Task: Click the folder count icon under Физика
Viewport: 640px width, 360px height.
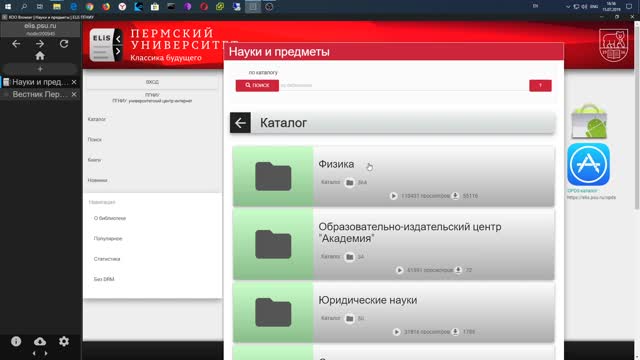Action: pyautogui.click(x=349, y=182)
